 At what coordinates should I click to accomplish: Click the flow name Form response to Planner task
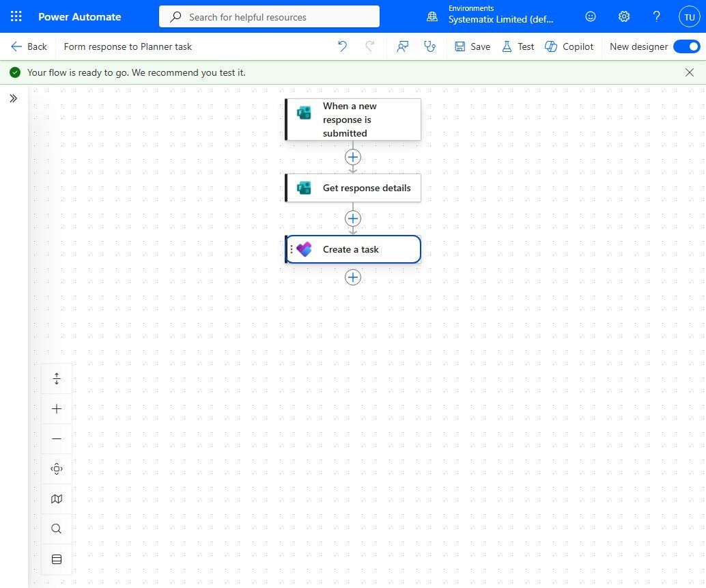pos(128,46)
